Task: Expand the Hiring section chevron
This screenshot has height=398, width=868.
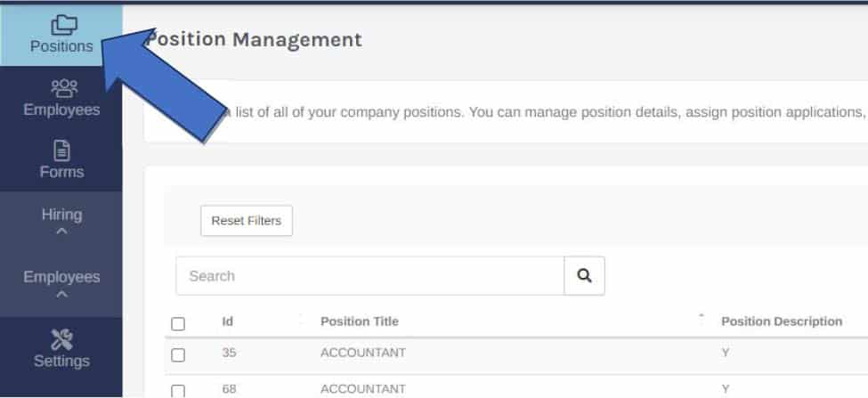Action: click(x=61, y=232)
